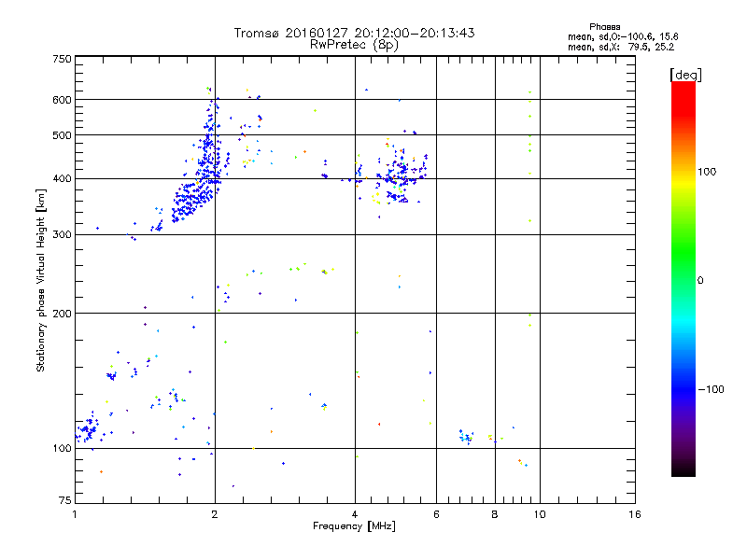Click the title 'Tromsø 20160127 20:12:00-20:13:43'
The height and width of the screenshot is (560, 747).
354,33
